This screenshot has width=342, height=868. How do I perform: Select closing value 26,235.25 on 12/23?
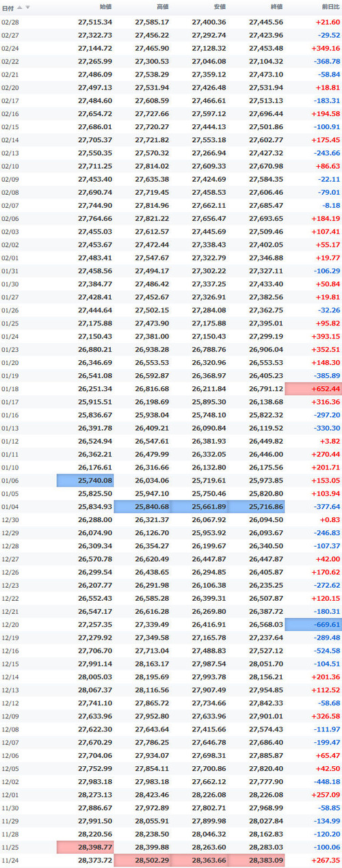click(265, 584)
